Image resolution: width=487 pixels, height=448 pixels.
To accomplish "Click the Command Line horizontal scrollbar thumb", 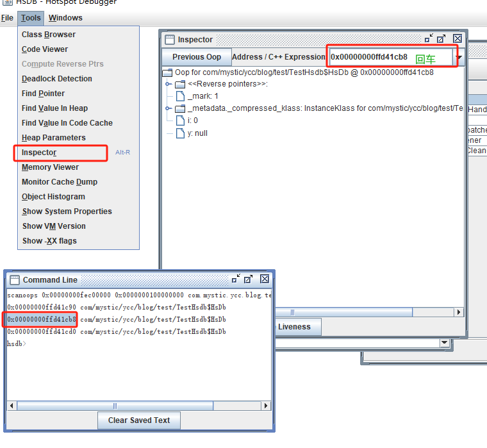I will (115, 406).
